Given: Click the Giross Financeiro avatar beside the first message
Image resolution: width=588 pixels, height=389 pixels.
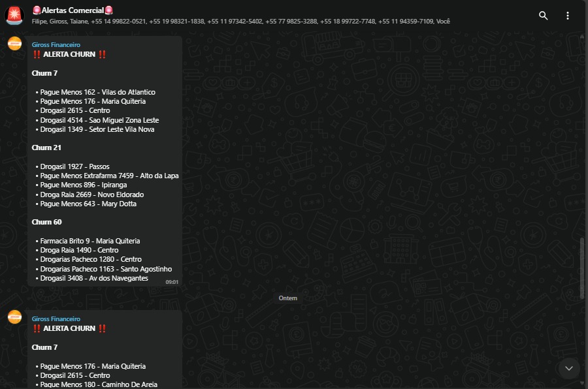Looking at the screenshot, I should [x=14, y=44].
